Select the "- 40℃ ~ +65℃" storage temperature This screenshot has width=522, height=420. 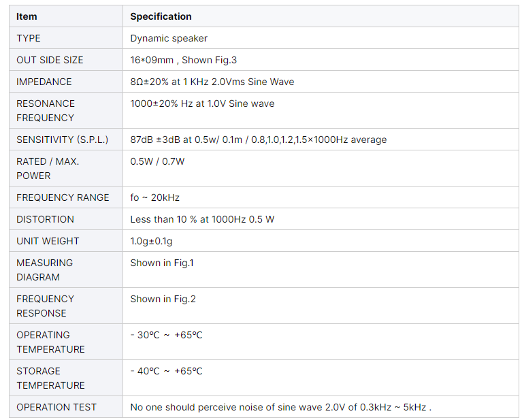(166, 371)
